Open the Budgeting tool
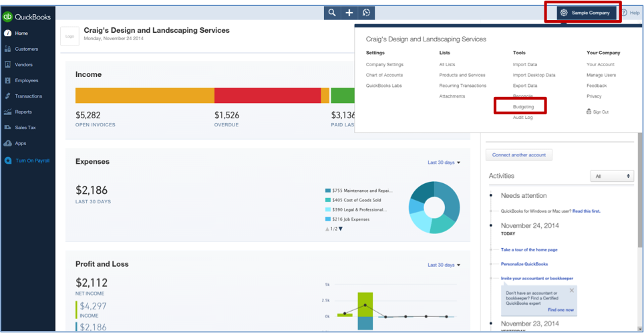This screenshot has height=333, width=644. pyautogui.click(x=523, y=107)
